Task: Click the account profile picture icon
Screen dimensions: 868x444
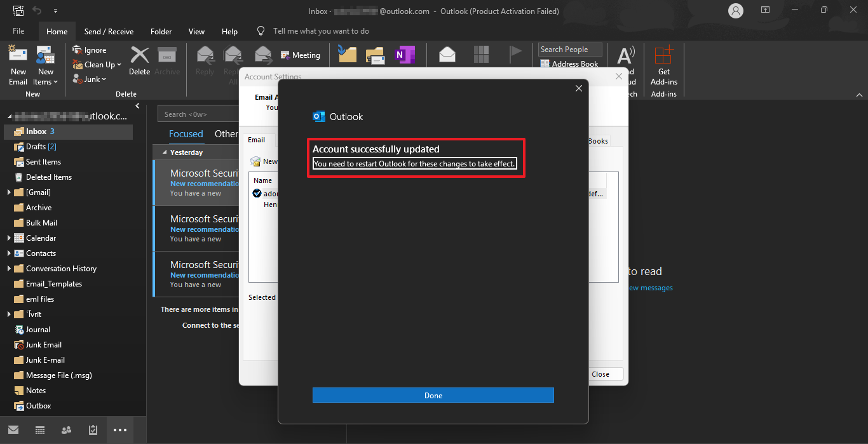Action: coord(736,11)
